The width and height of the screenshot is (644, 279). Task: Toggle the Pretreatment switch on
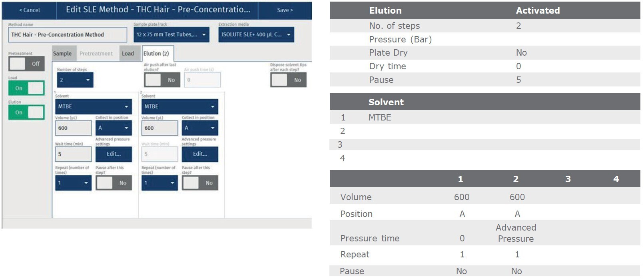coord(26,64)
